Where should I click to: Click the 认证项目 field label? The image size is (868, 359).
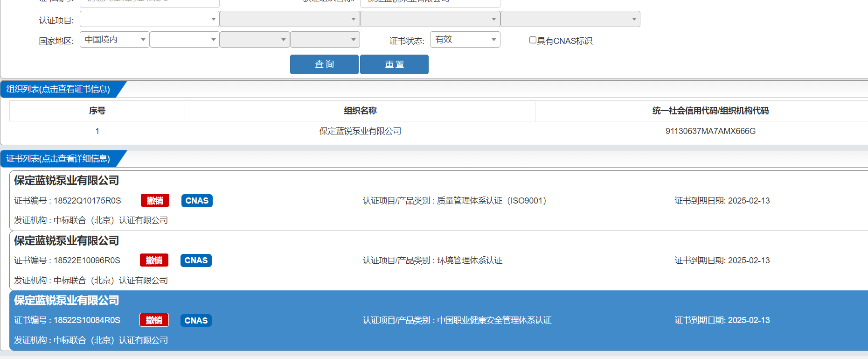56,21
